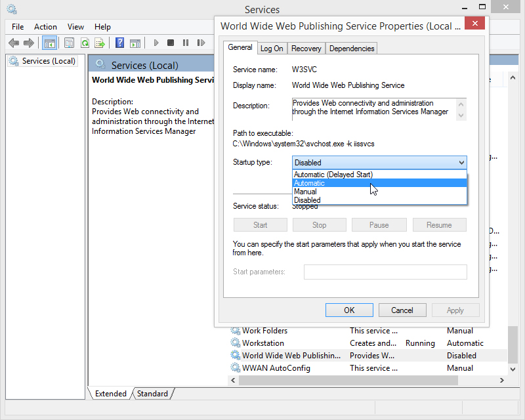The height and width of the screenshot is (420, 525).
Task: Open the Help menu
Action: click(102, 27)
